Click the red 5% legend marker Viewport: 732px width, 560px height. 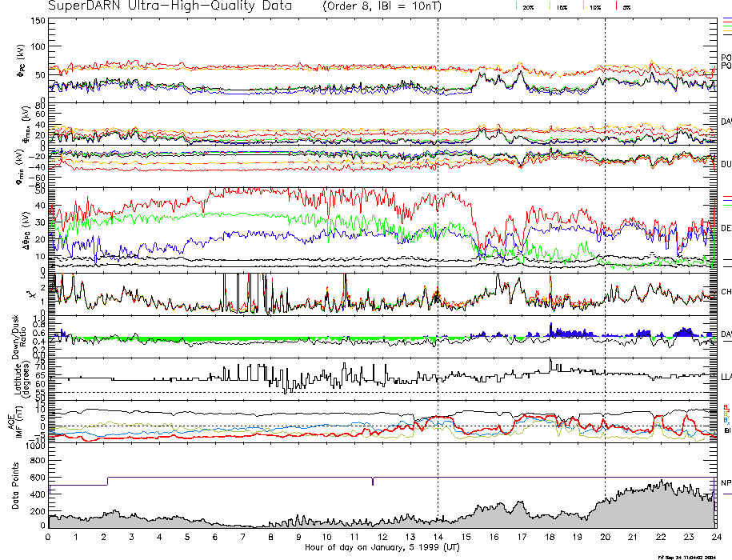pyautogui.click(x=622, y=6)
